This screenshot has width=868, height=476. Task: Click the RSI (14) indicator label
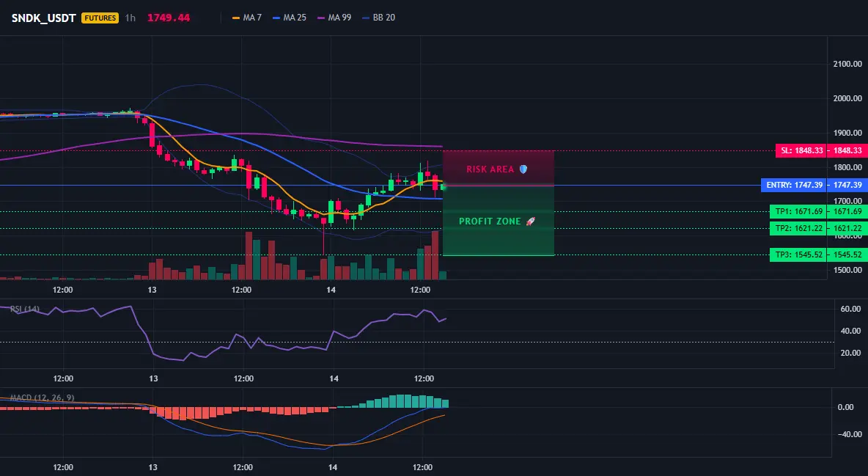pos(25,309)
